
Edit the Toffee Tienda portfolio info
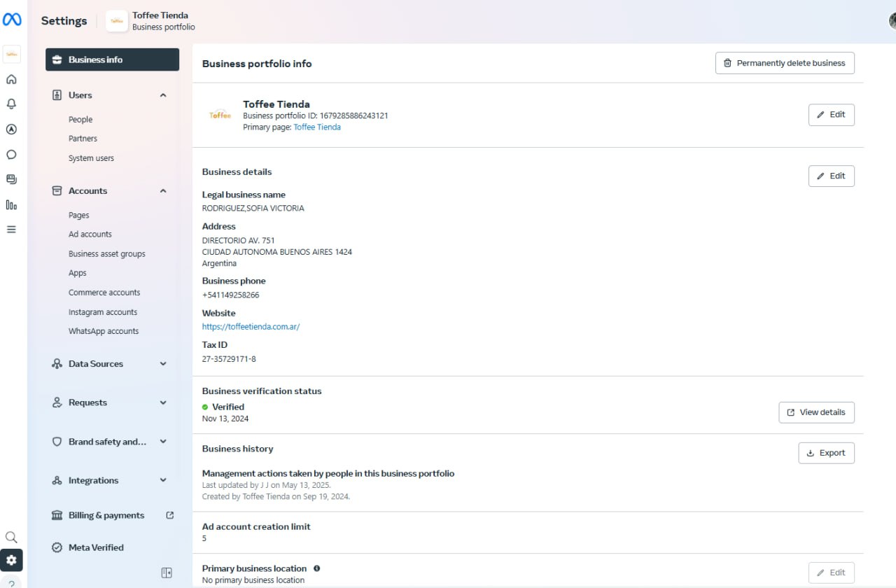point(832,115)
